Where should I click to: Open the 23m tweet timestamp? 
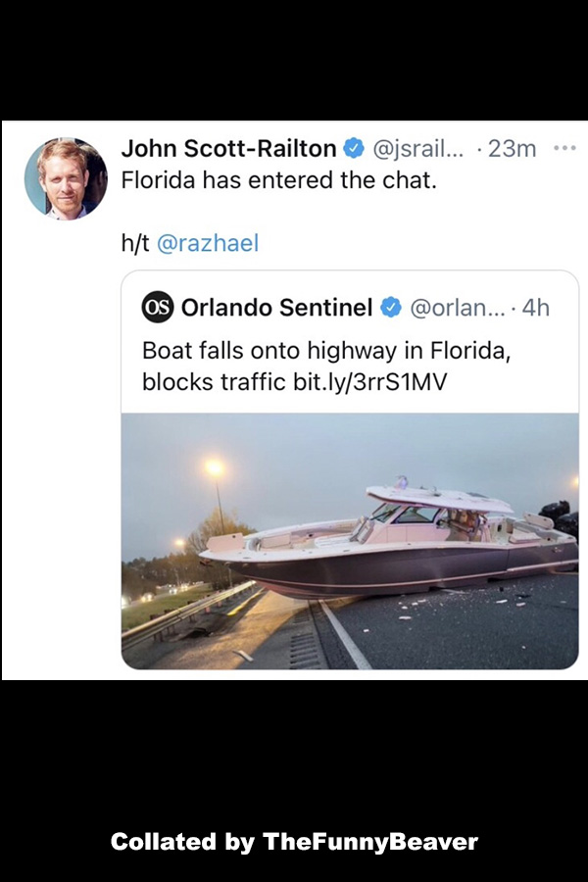512,149
